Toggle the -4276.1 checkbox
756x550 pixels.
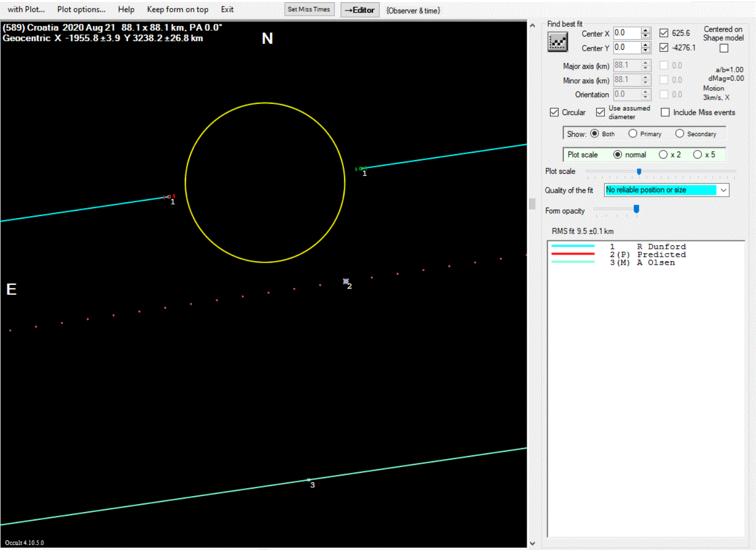(x=664, y=48)
